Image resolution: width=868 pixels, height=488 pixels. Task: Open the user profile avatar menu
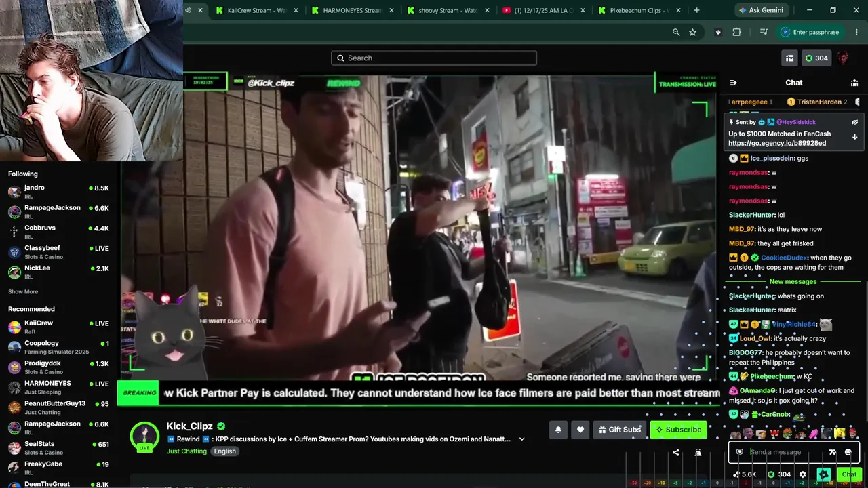pos(843,58)
